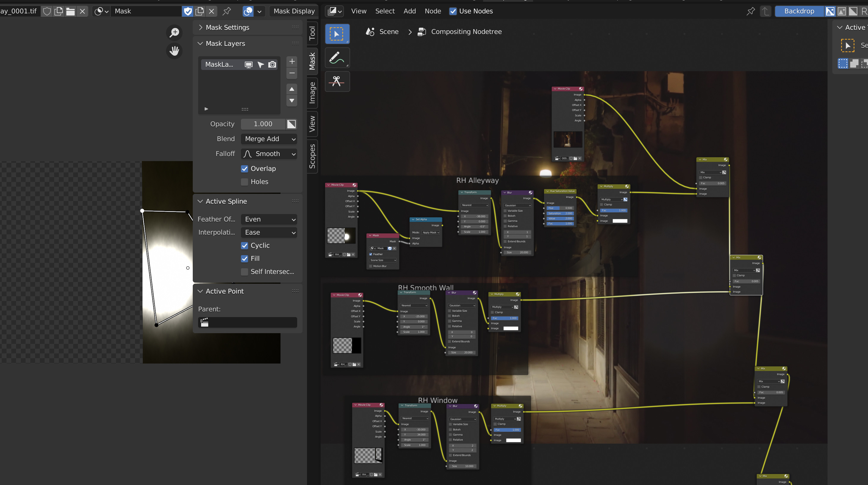The height and width of the screenshot is (485, 868).
Task: Move mask layer down with down arrow
Action: click(292, 101)
